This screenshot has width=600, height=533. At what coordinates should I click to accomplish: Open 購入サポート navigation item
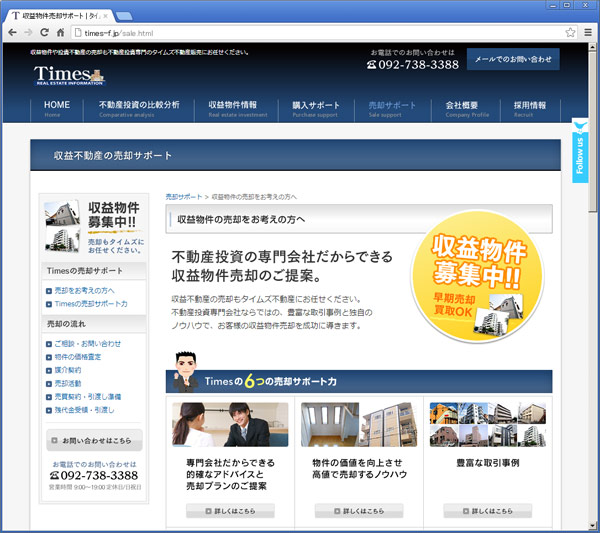(x=316, y=109)
